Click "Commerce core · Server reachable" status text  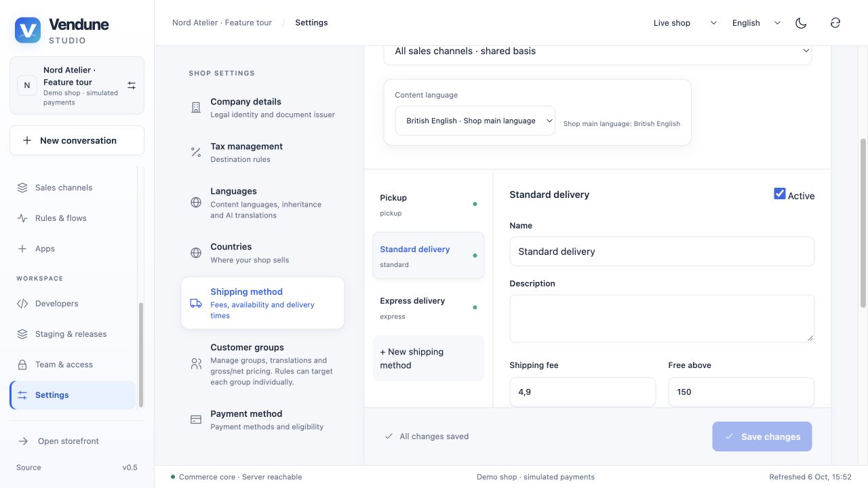(241, 477)
